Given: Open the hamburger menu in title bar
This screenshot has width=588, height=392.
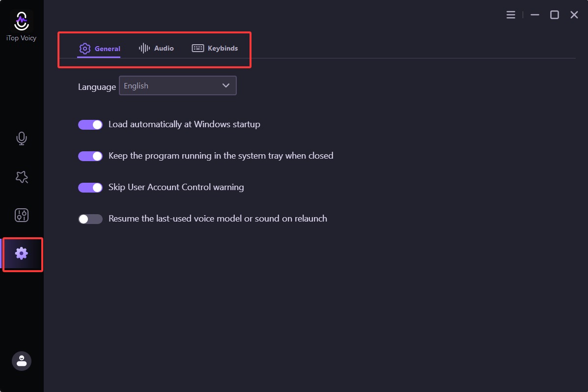Looking at the screenshot, I should [511, 15].
